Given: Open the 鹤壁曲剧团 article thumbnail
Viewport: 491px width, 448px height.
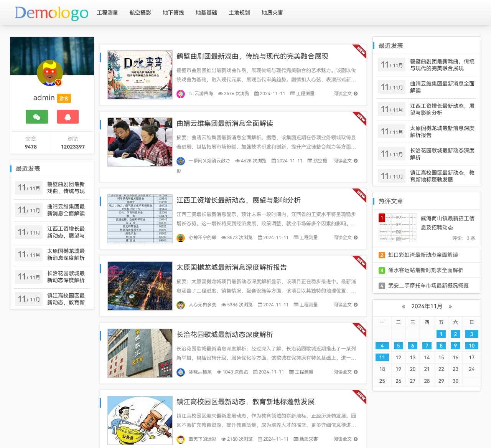Looking at the screenshot, I should tap(140, 75).
